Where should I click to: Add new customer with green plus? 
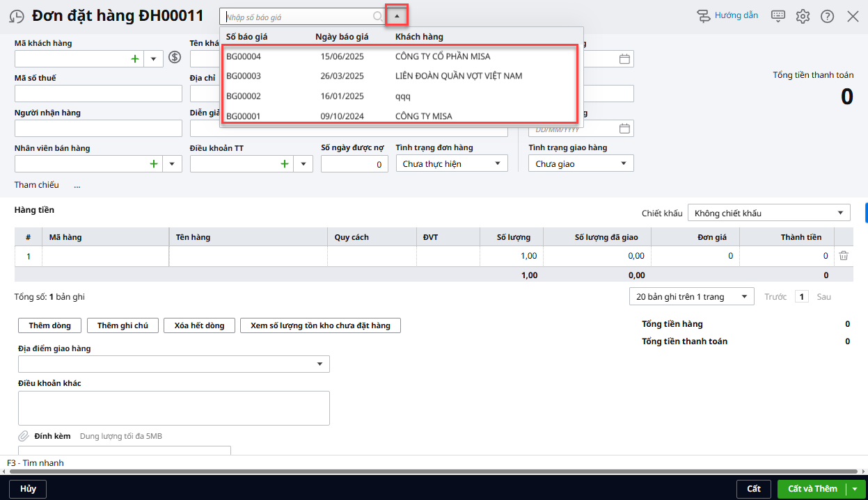[x=134, y=59]
